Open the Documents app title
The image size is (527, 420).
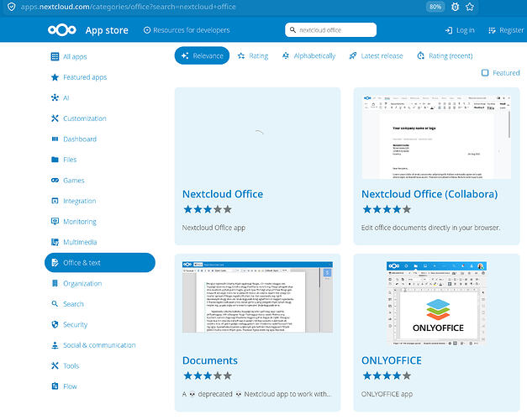210,360
